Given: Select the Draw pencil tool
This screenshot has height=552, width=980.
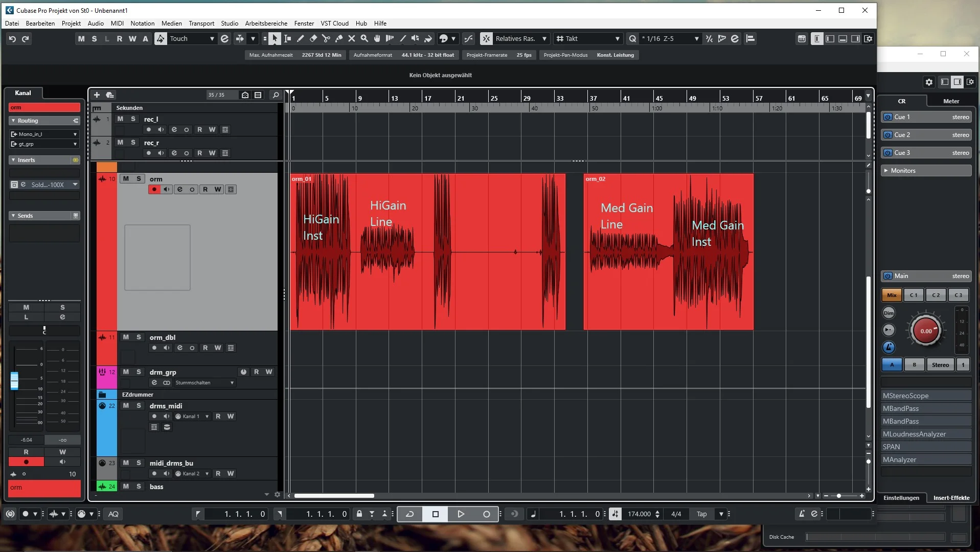Looking at the screenshot, I should point(301,39).
